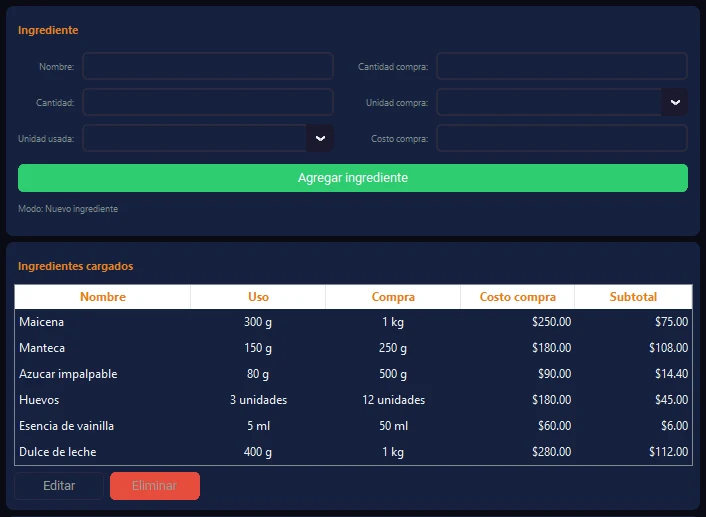The height and width of the screenshot is (517, 706).
Task: Select the Huevos row
Action: pyautogui.click(x=353, y=400)
